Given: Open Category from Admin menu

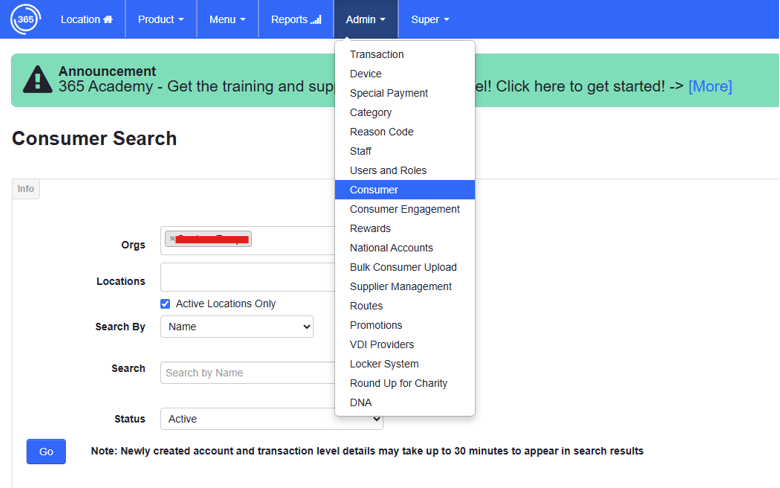Looking at the screenshot, I should (405, 112).
